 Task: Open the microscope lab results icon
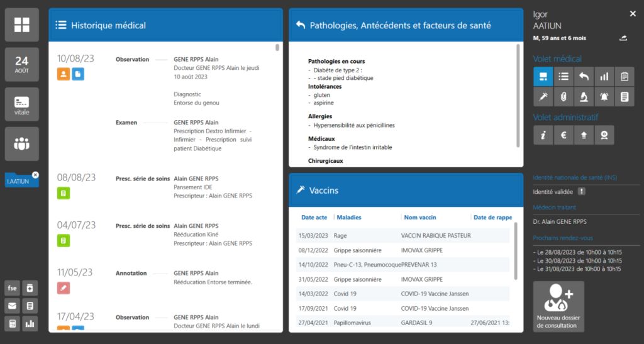[x=584, y=97]
